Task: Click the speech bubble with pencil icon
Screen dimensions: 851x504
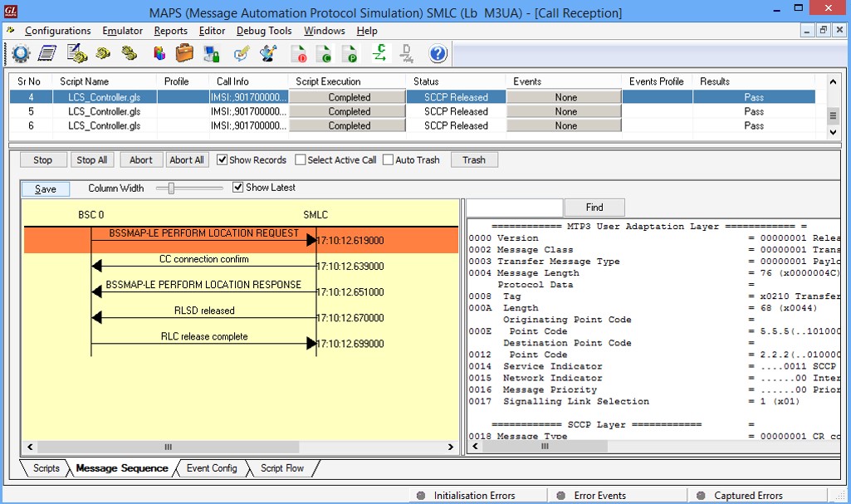Action: (x=241, y=54)
